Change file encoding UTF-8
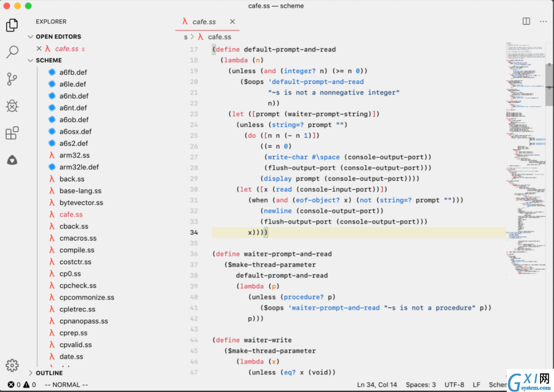 click(x=454, y=385)
